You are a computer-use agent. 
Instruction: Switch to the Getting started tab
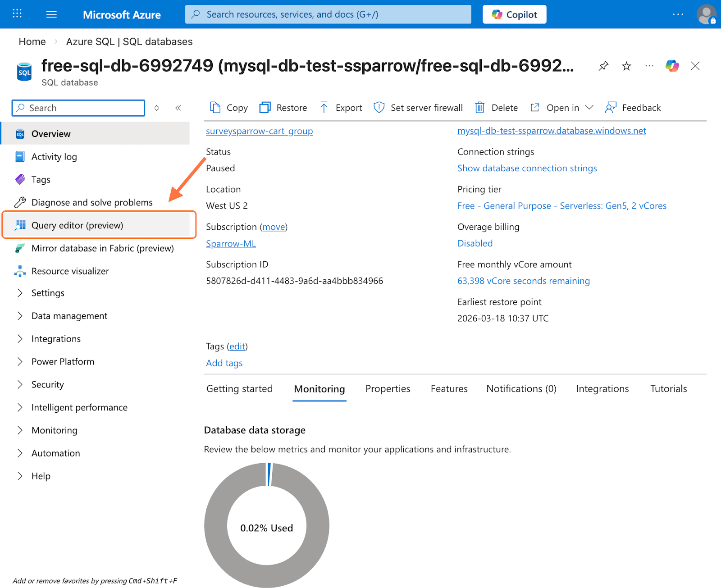(x=239, y=389)
